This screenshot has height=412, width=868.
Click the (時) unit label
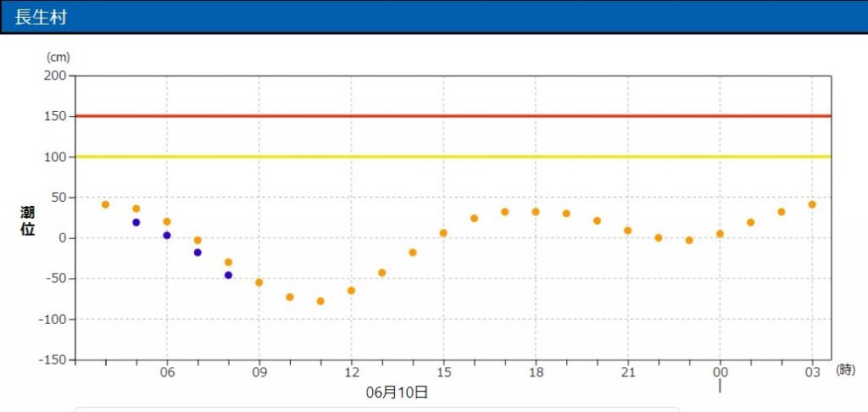coord(845,370)
